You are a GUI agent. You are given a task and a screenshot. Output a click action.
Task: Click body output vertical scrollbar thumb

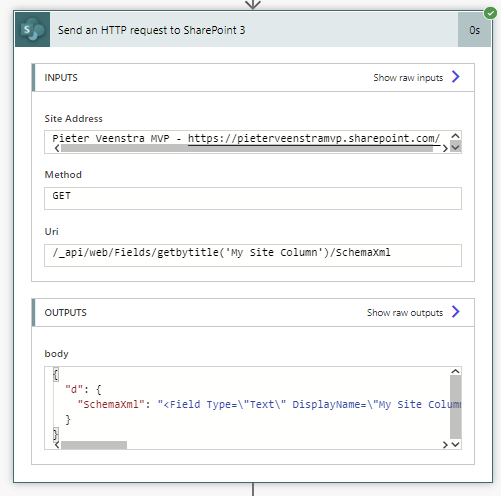pyautogui.click(x=455, y=407)
